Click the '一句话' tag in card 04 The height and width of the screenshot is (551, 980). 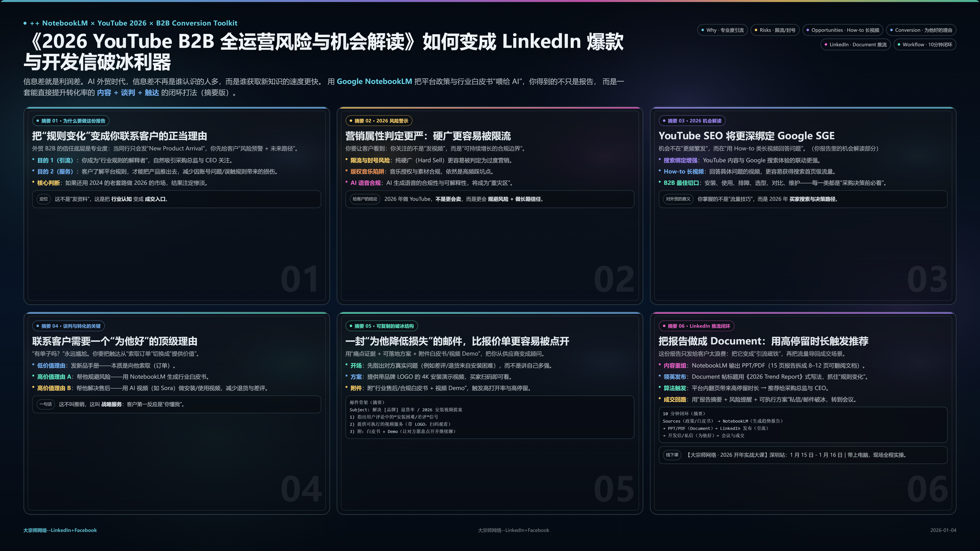[46, 404]
